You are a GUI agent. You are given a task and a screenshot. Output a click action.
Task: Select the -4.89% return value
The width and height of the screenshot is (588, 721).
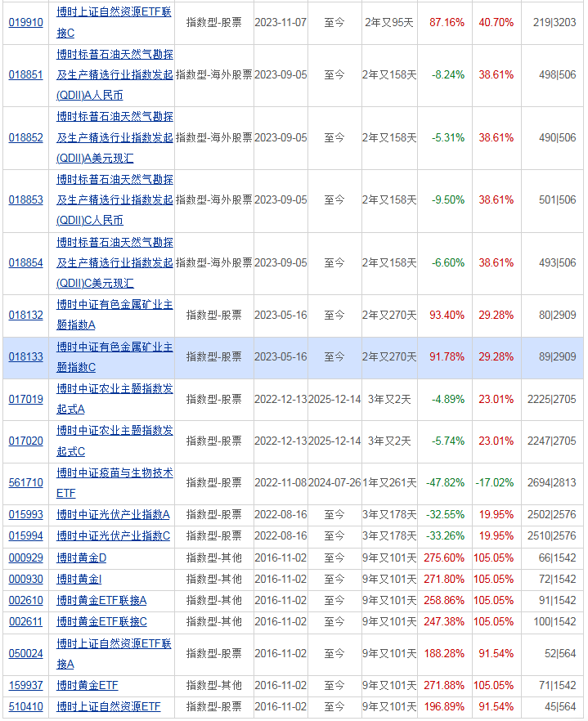pos(448,400)
